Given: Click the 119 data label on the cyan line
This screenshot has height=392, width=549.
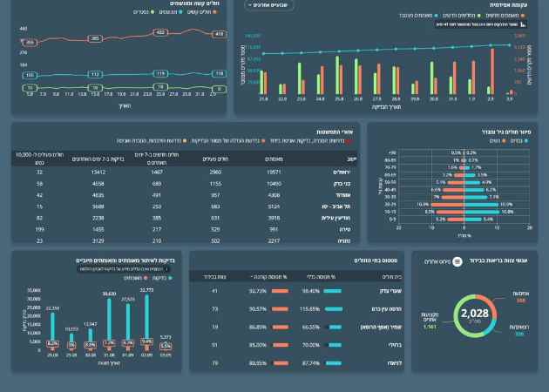Looking at the screenshot, I should coord(160,73).
